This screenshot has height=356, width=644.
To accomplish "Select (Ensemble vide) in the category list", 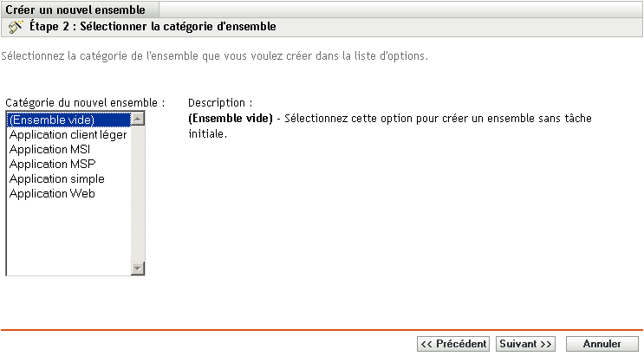I will click(51, 120).
